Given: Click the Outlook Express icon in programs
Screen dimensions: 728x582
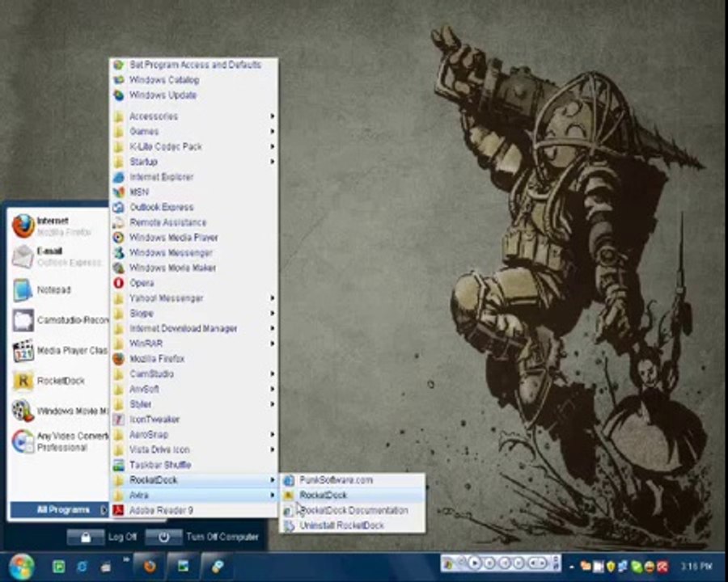Looking at the screenshot, I should point(119,207).
